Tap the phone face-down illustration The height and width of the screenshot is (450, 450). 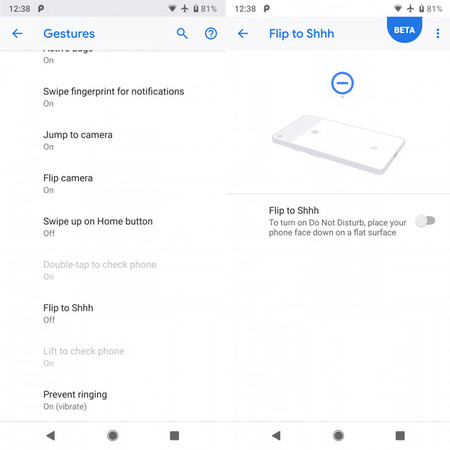pyautogui.click(x=339, y=144)
